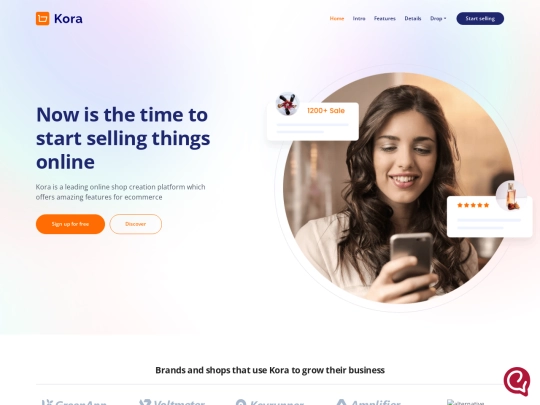
Task: Click the orange Kora shopping cart logo icon
Action: click(43, 19)
